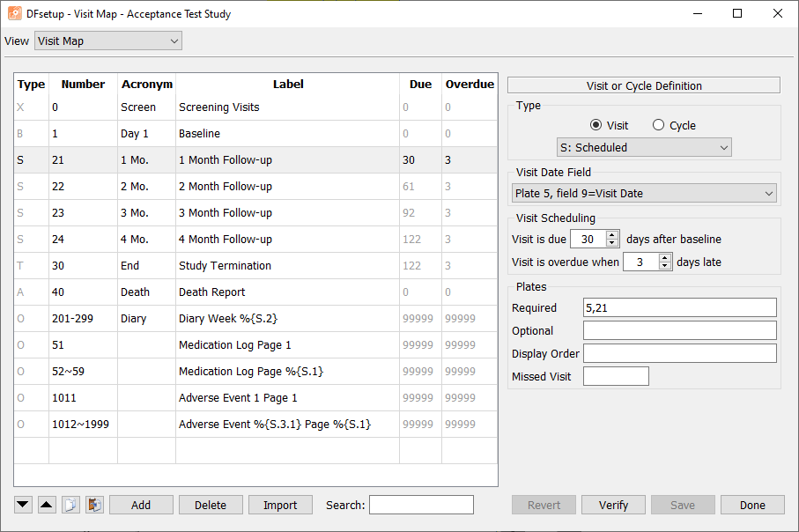Select the Death Report visit row
Image resolution: width=799 pixels, height=532 pixels.
click(x=255, y=292)
